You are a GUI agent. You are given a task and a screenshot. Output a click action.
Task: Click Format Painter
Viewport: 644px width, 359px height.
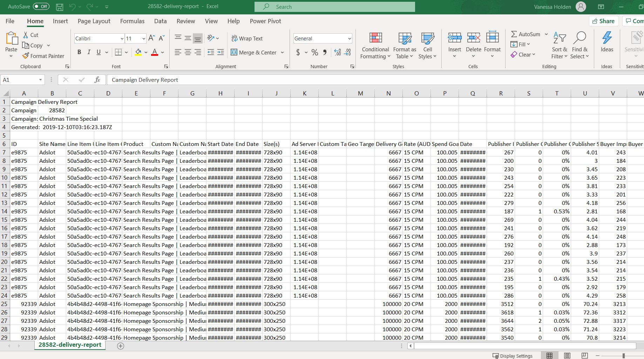(43, 56)
